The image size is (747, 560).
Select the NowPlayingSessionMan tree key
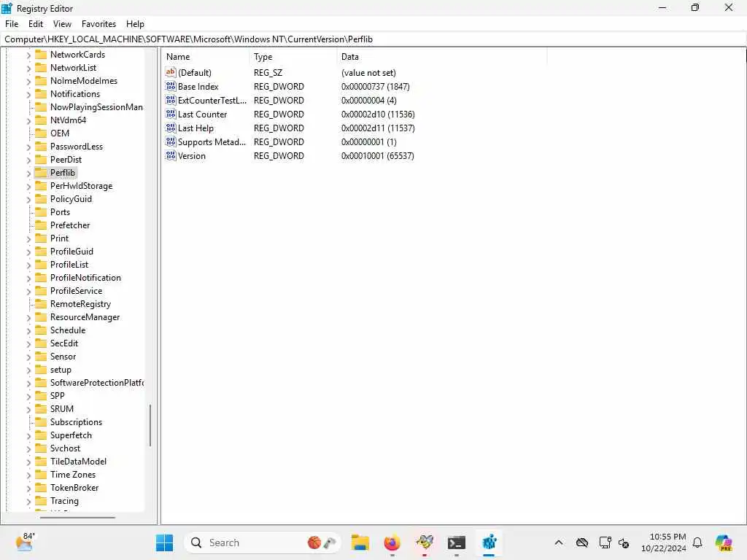coord(96,107)
